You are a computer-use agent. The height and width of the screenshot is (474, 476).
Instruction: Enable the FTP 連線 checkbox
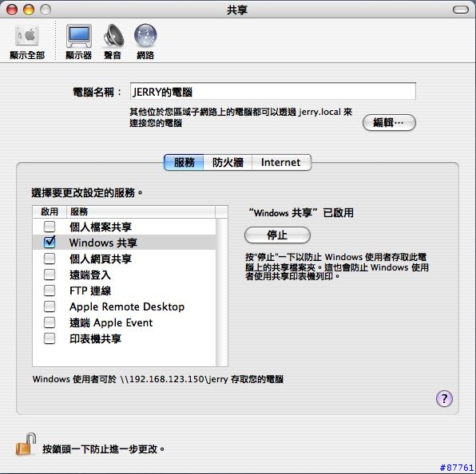50,290
